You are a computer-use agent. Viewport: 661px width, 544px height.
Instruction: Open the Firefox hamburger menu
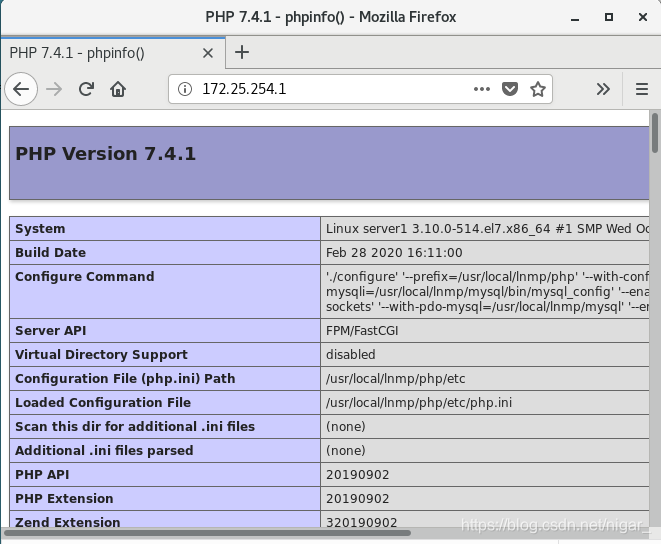[642, 89]
